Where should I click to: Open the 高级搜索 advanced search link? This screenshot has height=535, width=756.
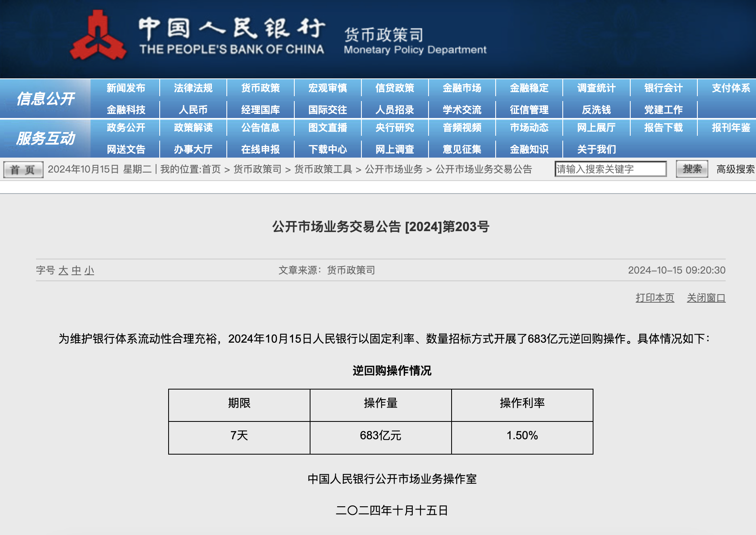[x=735, y=169]
